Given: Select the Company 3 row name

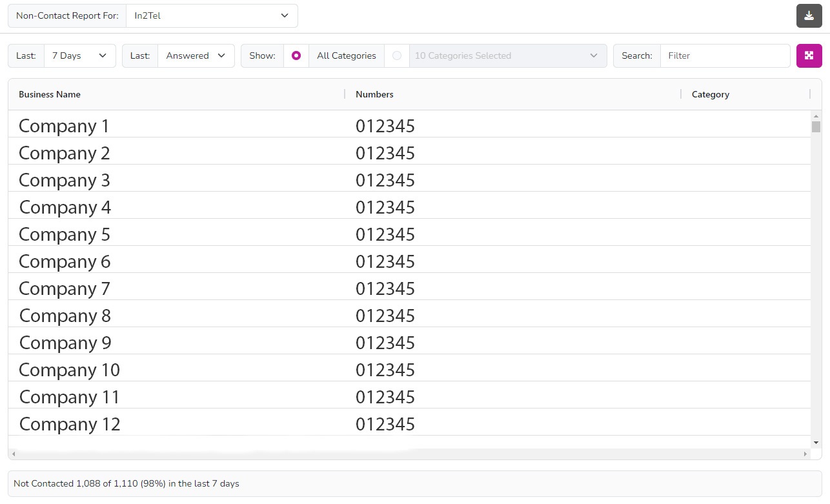Looking at the screenshot, I should (x=65, y=181).
